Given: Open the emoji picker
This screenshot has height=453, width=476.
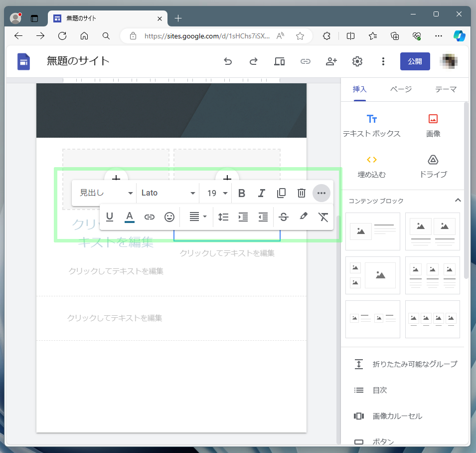Looking at the screenshot, I should (x=169, y=217).
